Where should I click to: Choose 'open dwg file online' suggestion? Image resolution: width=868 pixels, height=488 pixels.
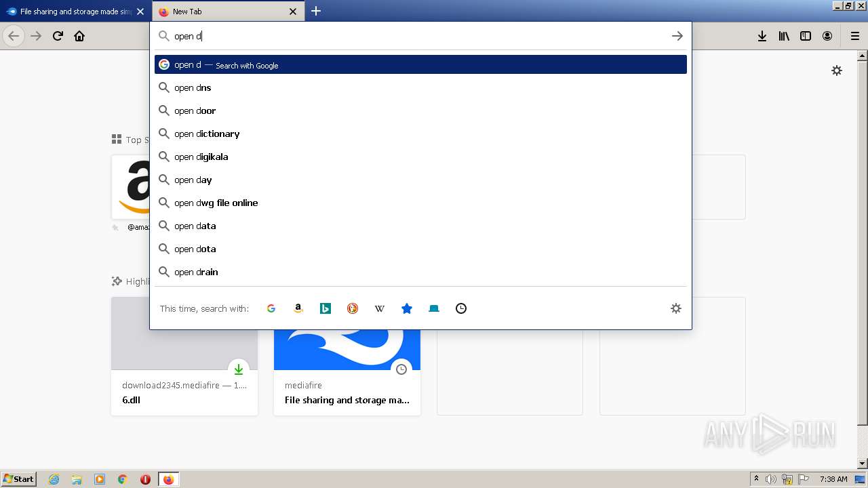420,203
